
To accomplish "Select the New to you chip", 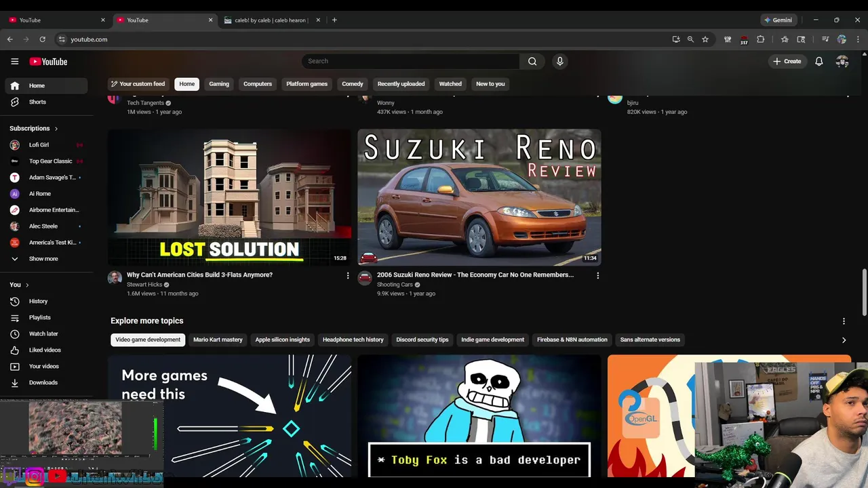I will pyautogui.click(x=490, y=84).
